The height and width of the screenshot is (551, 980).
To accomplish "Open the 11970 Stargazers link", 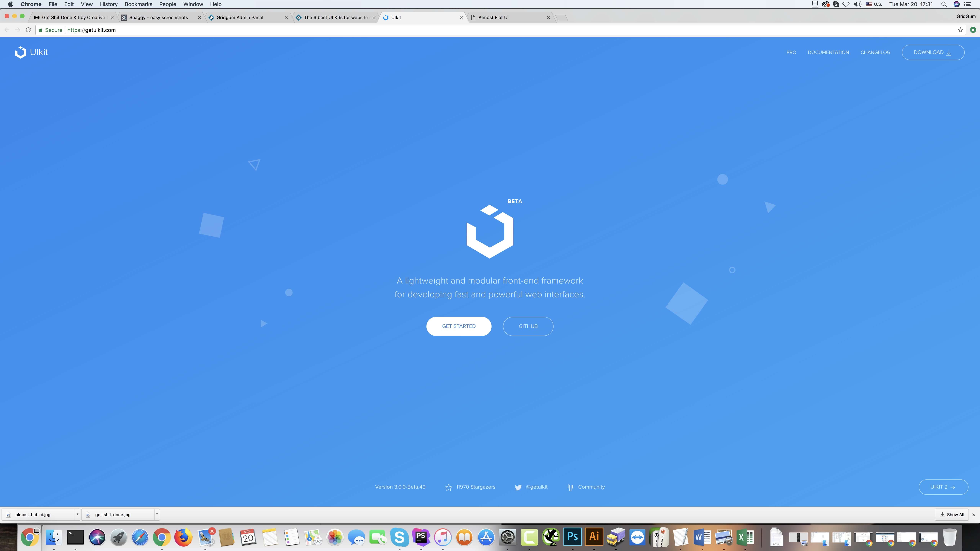I will (470, 487).
